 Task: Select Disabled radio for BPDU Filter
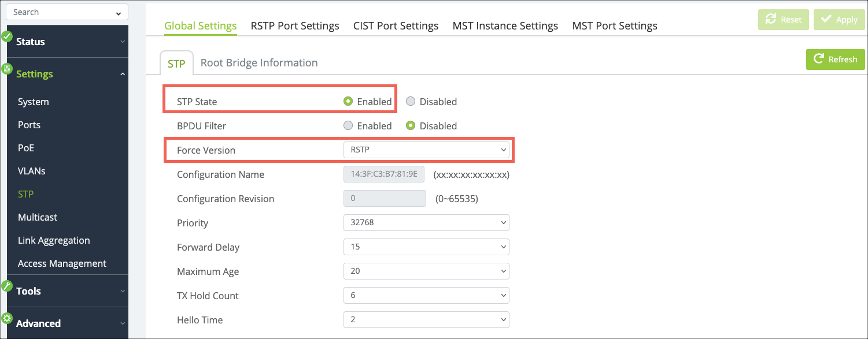[x=411, y=126]
